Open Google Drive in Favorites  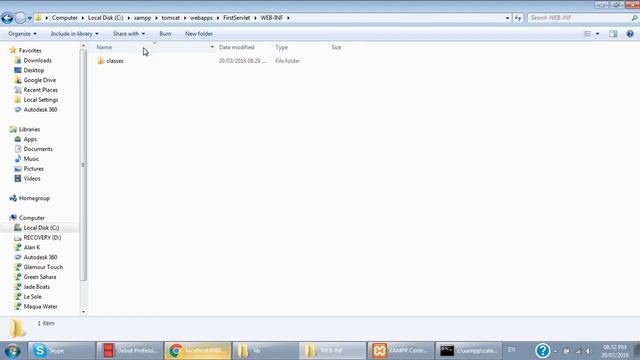(40, 80)
